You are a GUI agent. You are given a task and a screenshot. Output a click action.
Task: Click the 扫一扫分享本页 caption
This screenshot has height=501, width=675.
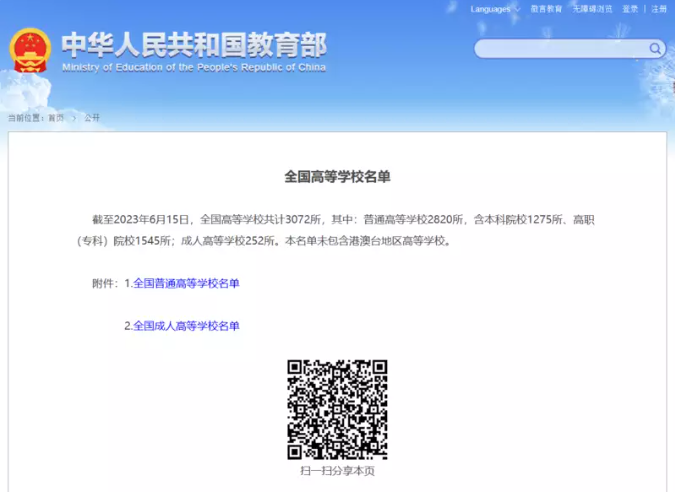pyautogui.click(x=337, y=470)
